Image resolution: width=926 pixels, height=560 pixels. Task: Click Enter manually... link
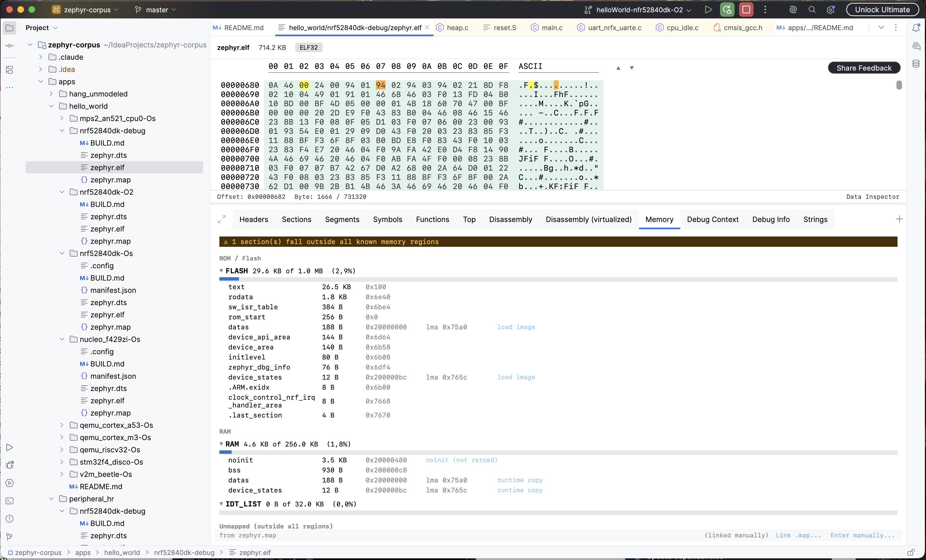coord(862,535)
